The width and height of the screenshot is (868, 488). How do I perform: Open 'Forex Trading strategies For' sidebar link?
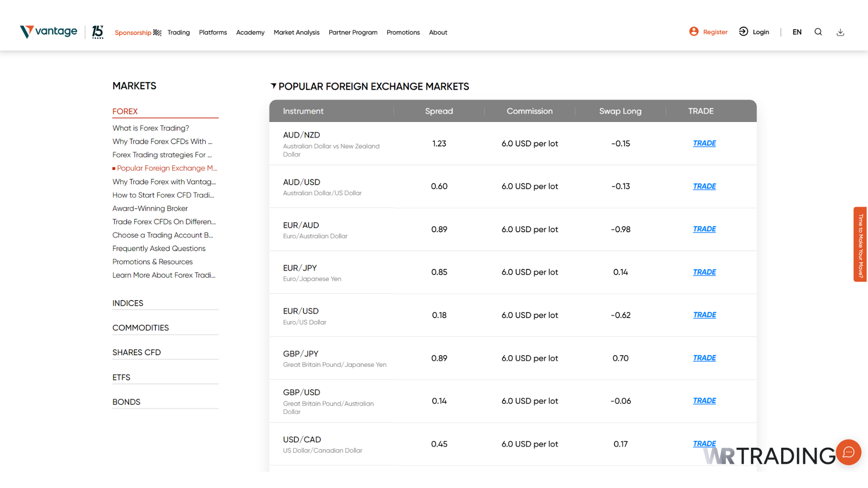[162, 155]
